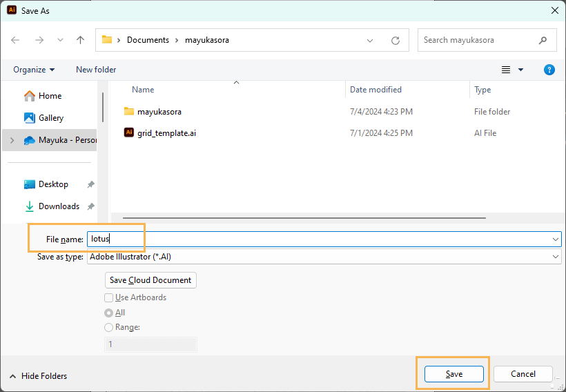Refresh the mayukasora folder view
This screenshot has height=392, width=566.
click(396, 40)
